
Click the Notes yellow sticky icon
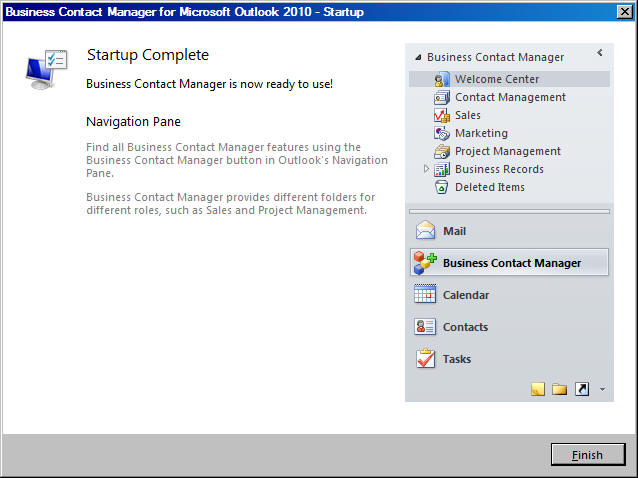537,389
